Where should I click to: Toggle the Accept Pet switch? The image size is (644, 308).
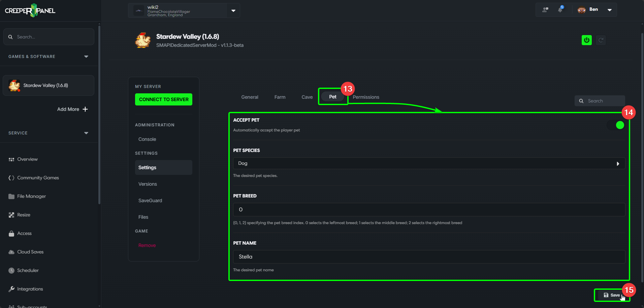(x=616, y=125)
